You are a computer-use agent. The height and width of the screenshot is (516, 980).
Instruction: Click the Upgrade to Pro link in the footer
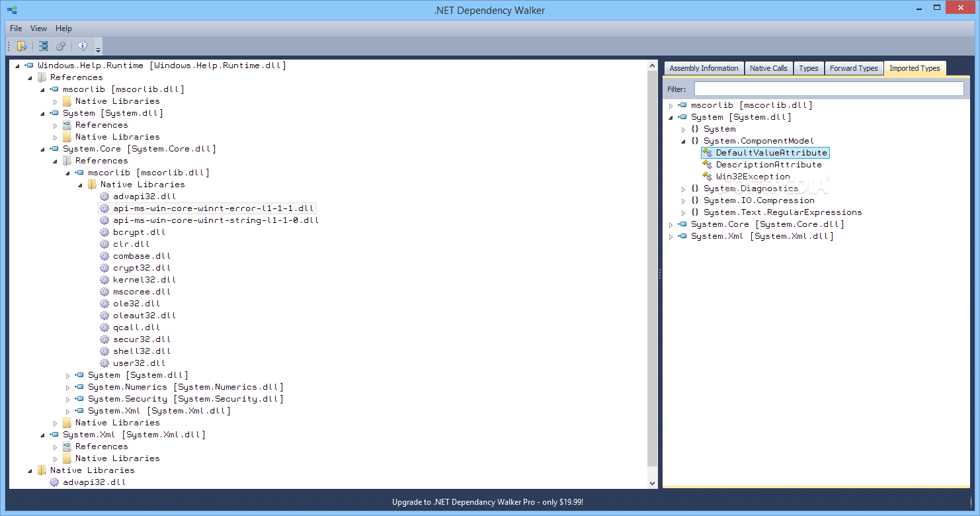(487, 502)
